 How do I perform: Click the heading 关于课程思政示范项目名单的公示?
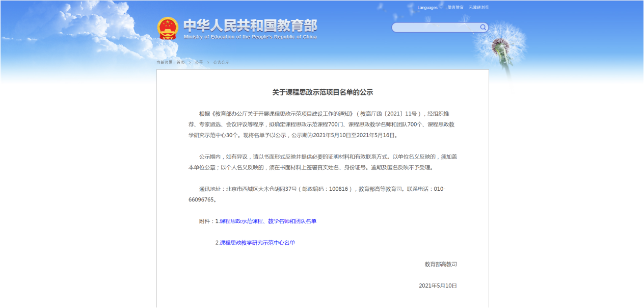323,92
